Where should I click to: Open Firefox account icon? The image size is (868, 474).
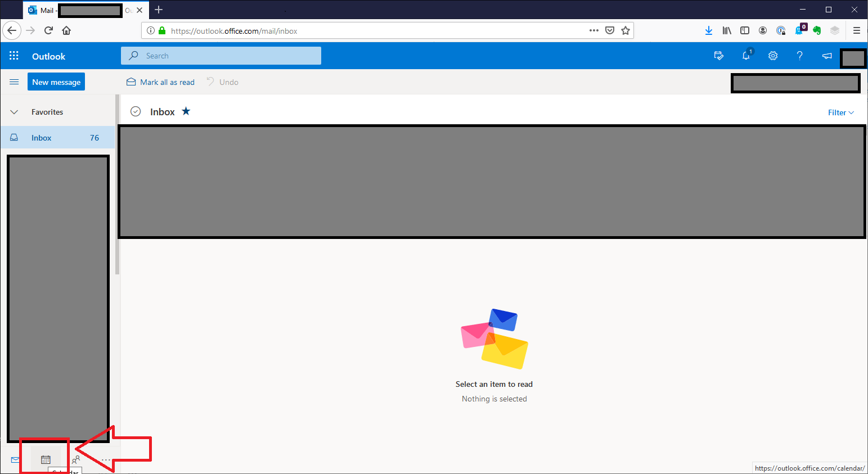coord(763,30)
